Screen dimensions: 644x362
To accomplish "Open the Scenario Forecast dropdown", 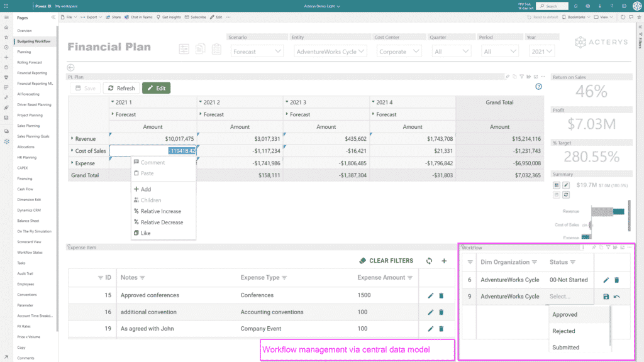I will (x=257, y=52).
